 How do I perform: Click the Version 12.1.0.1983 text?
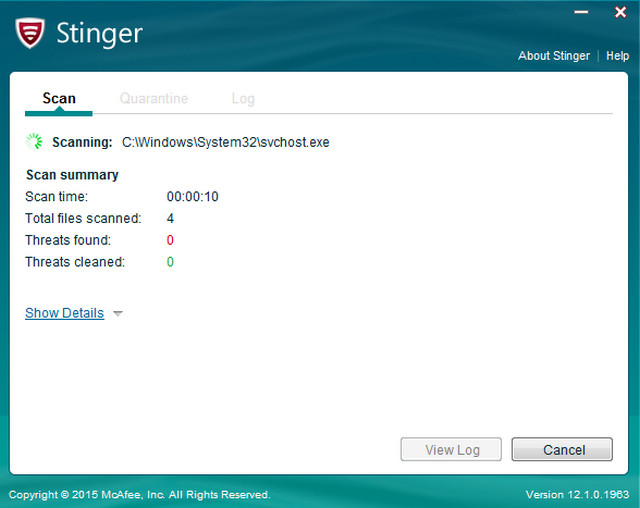coord(577,495)
